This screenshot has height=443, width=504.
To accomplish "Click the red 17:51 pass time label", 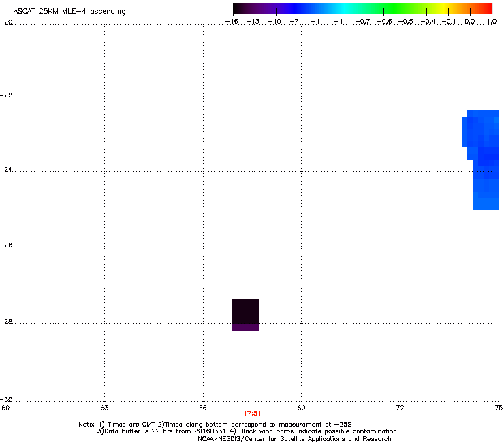I will tap(252, 414).
